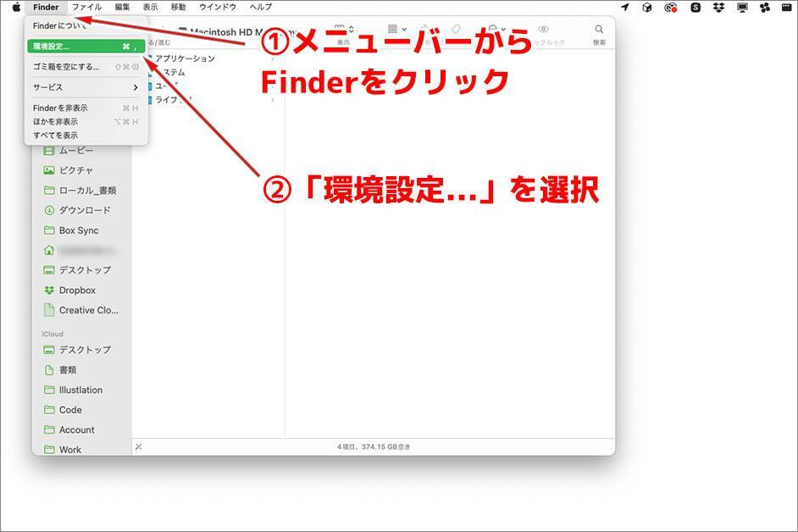Click the tag icon in toolbar
The width and height of the screenshot is (798, 532).
(x=456, y=29)
